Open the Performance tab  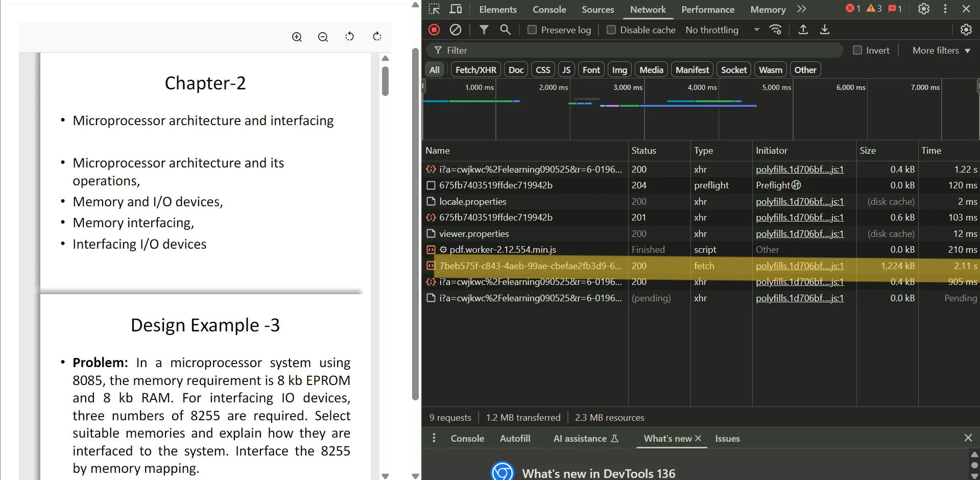707,9
